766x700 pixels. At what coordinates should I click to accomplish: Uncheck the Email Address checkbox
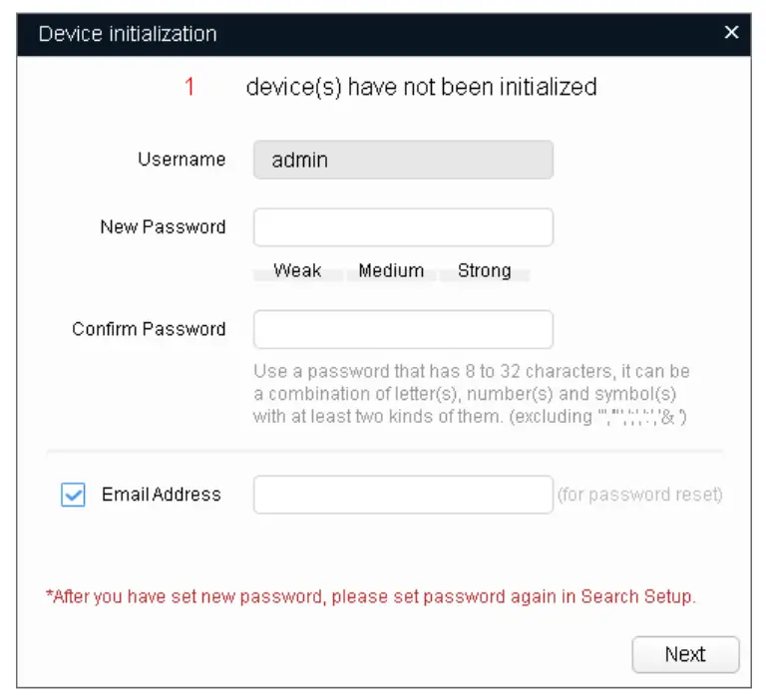pyautogui.click(x=73, y=495)
